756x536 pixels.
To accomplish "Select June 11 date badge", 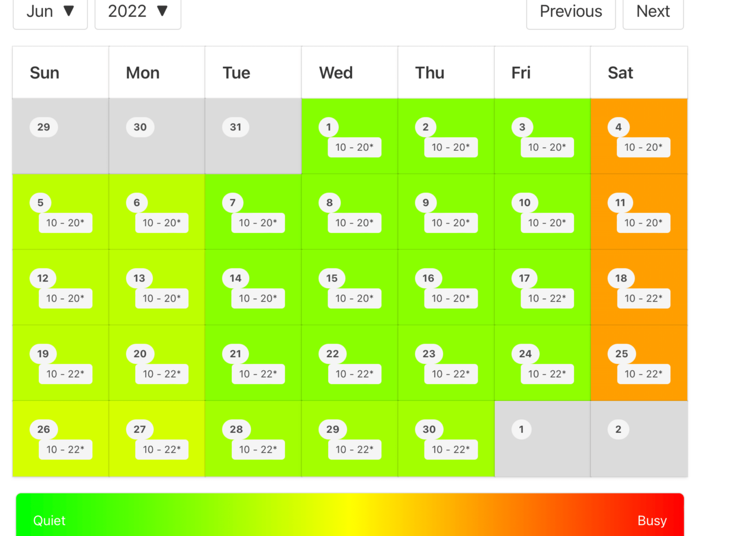I will [620, 203].
